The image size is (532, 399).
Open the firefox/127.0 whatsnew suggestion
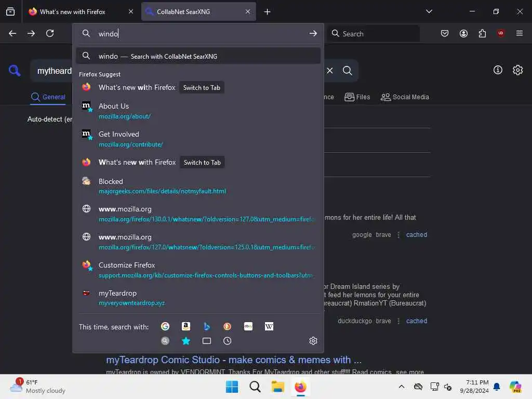(198, 242)
